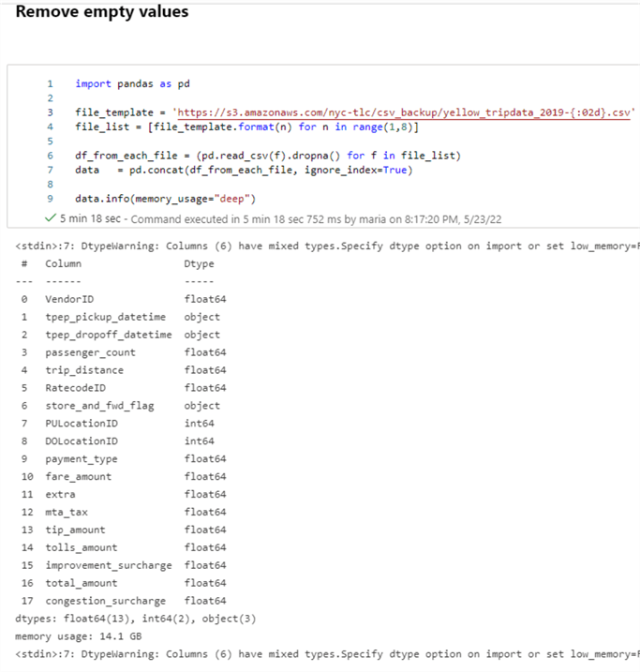Click the 'extra' column name

tap(60, 495)
